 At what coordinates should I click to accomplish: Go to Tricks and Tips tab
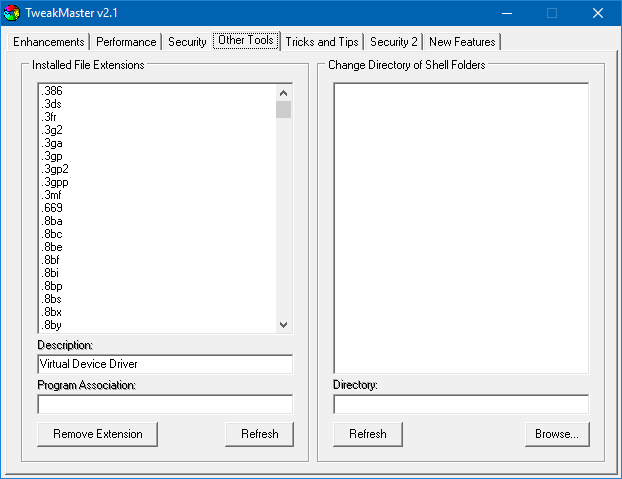pos(321,42)
